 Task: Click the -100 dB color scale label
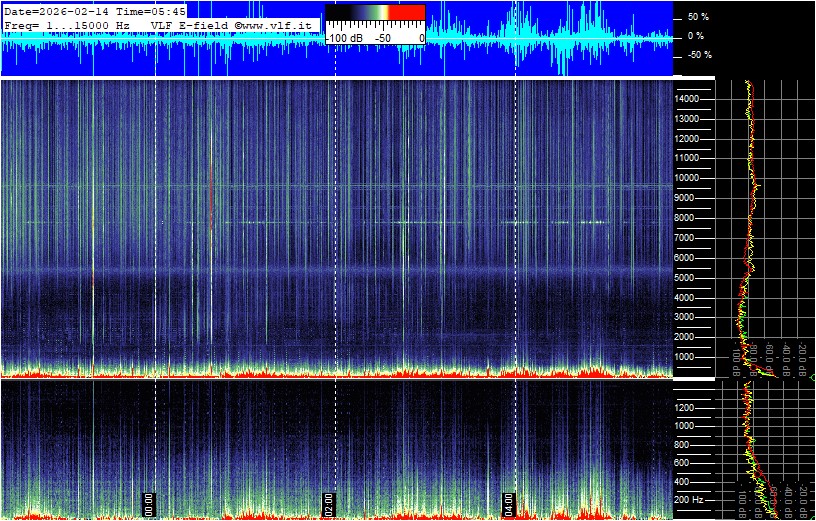[344, 37]
